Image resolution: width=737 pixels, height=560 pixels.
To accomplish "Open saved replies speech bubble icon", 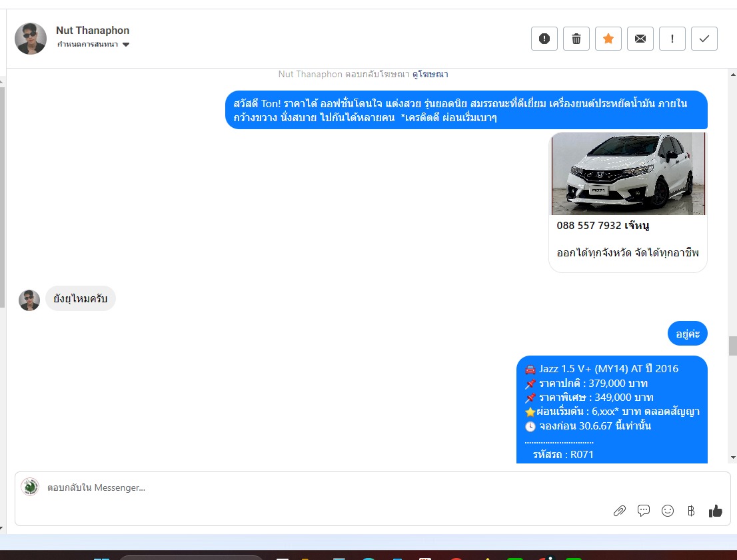I will click(x=644, y=511).
